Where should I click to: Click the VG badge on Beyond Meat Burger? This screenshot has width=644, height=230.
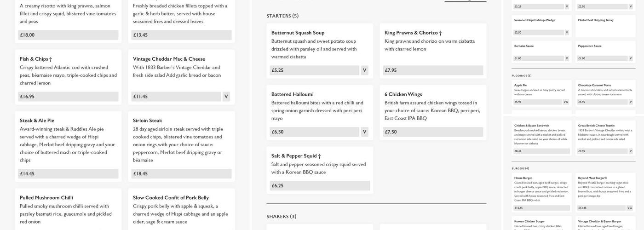pos(630,208)
